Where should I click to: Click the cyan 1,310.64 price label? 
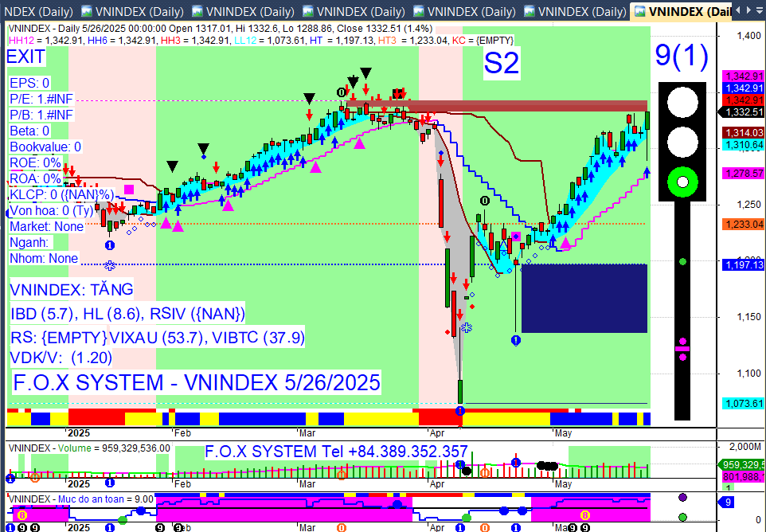pyautogui.click(x=744, y=145)
